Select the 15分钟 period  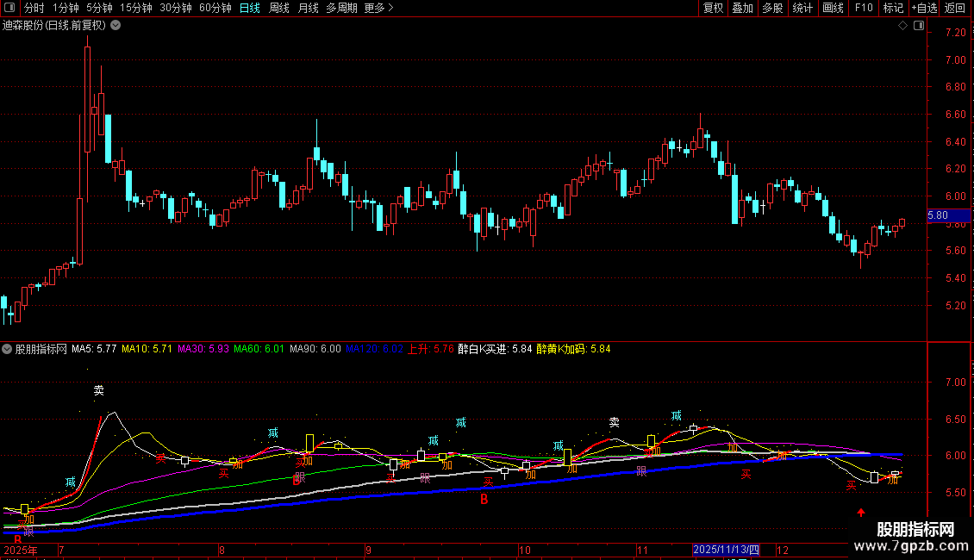136,8
